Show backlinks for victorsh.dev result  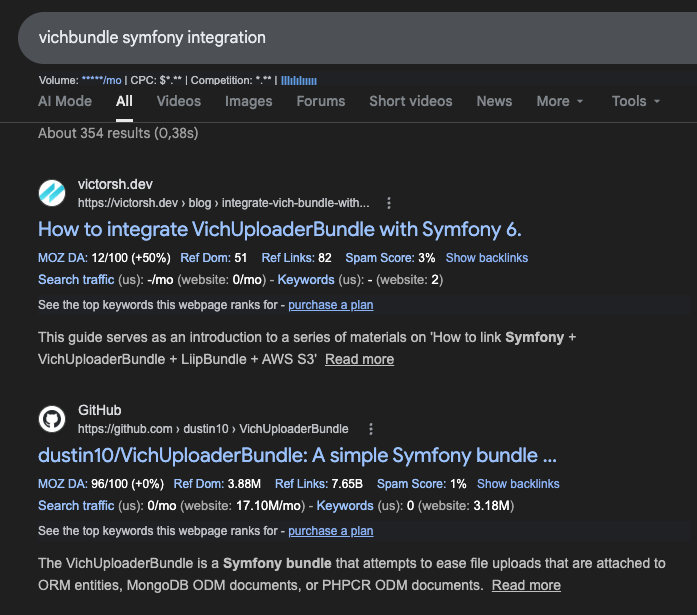(487, 258)
